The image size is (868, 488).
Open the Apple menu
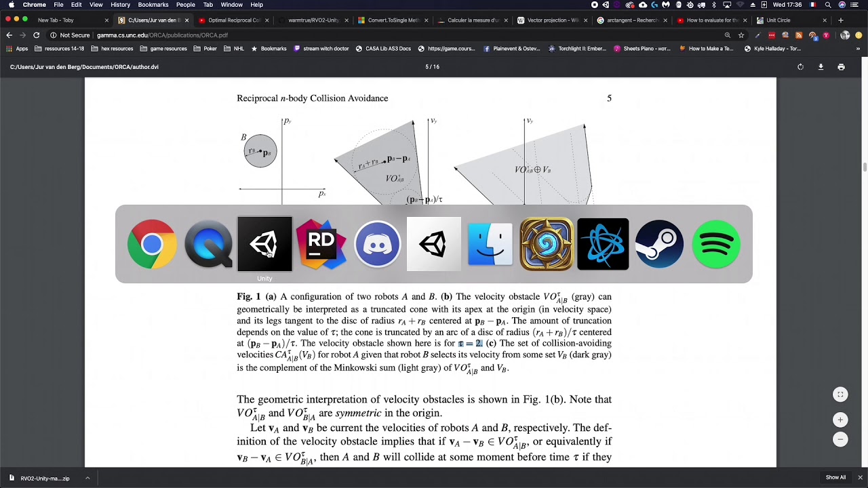coord(12,5)
